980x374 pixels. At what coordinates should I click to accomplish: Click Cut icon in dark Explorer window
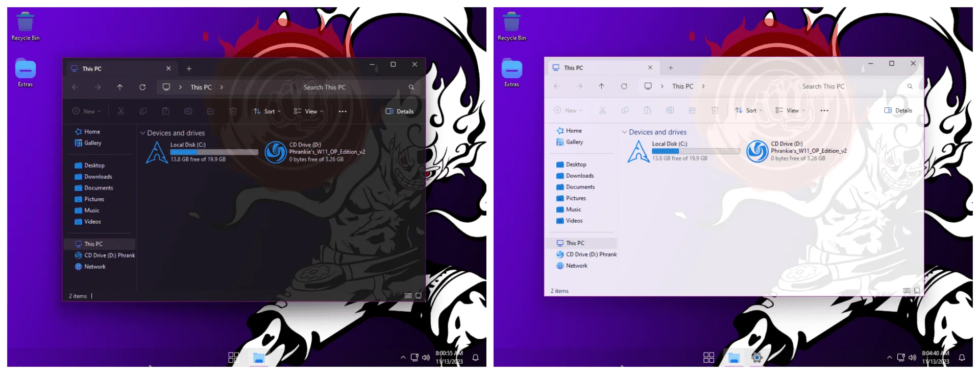(121, 111)
